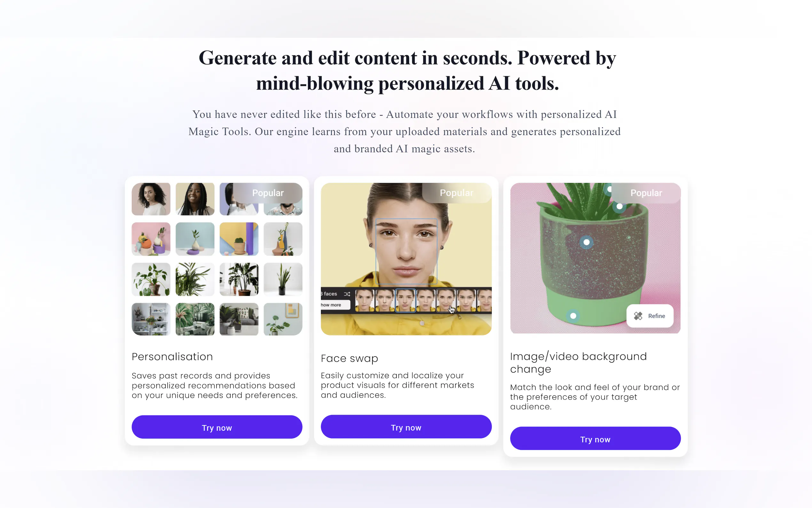Click the Refine bandage icon
Image resolution: width=812 pixels, height=508 pixels.
638,316
